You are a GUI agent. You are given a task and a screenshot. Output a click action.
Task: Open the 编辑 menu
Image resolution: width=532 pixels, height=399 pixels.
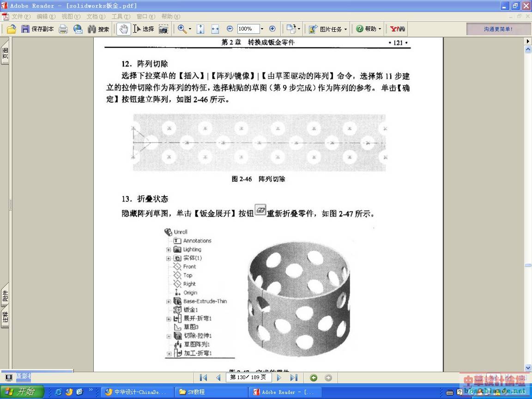[46, 16]
